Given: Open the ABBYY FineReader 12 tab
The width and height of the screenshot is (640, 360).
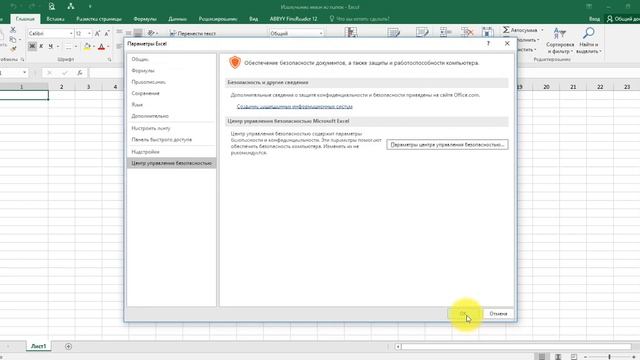Looking at the screenshot, I should click(293, 19).
